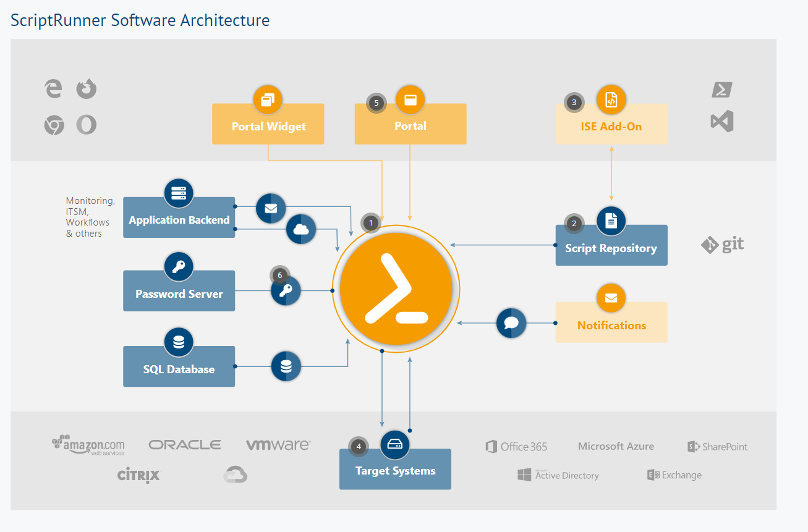Click the chat bubble connector icon
This screenshot has width=808, height=532.
click(511, 323)
